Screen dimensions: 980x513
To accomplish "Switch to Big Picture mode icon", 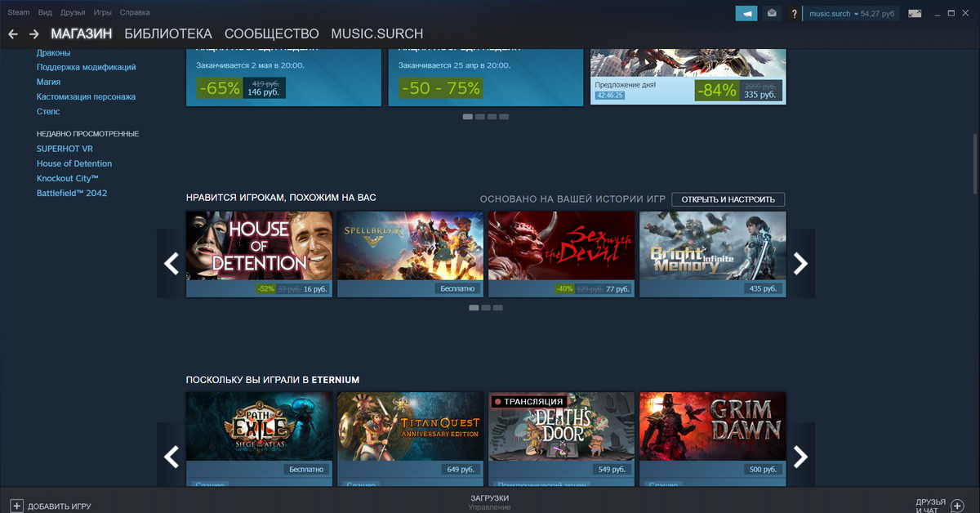I will pyautogui.click(x=915, y=13).
